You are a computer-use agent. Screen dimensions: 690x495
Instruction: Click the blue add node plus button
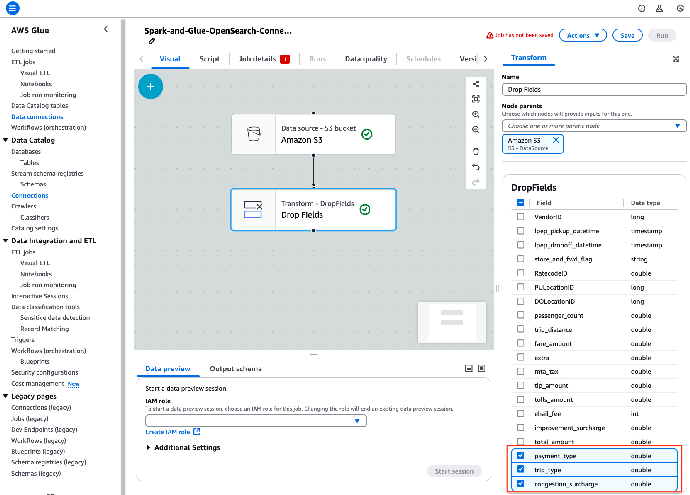coord(150,87)
